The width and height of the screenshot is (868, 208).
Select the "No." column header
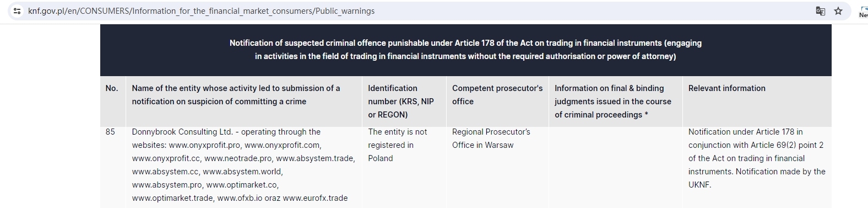(112, 88)
